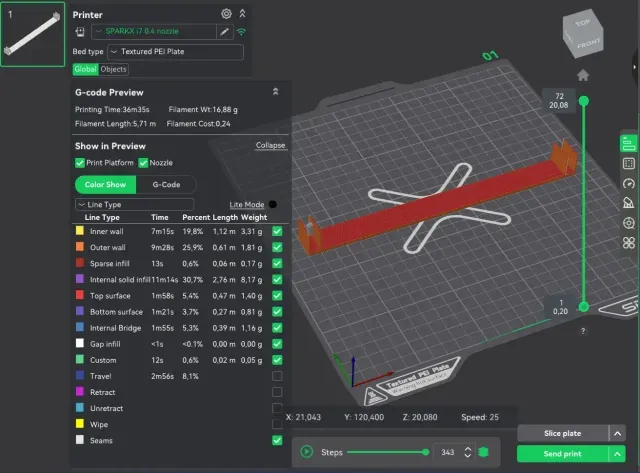Image resolution: width=640 pixels, height=473 pixels.
Task: Uncheck Custom visibility checkbox
Action: coord(277,360)
